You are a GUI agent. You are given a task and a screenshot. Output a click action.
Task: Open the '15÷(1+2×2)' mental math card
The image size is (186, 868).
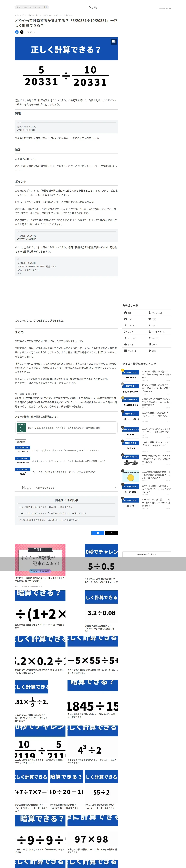(x=40, y=610)
